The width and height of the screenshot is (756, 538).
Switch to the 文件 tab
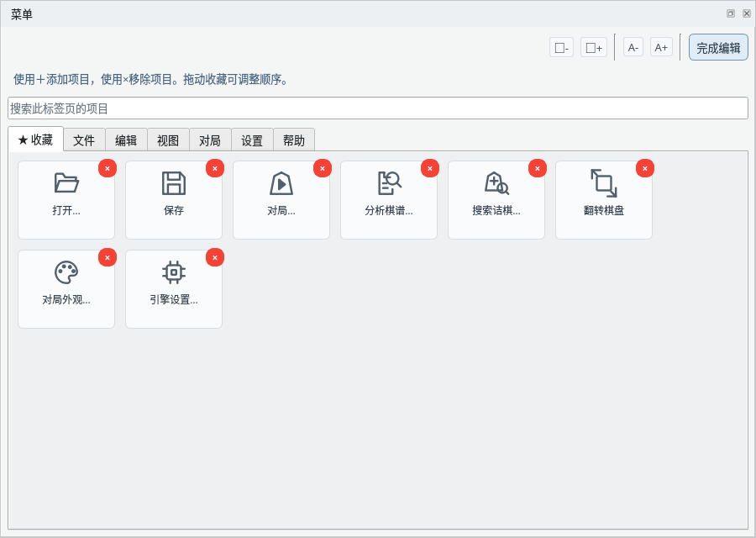tap(84, 140)
